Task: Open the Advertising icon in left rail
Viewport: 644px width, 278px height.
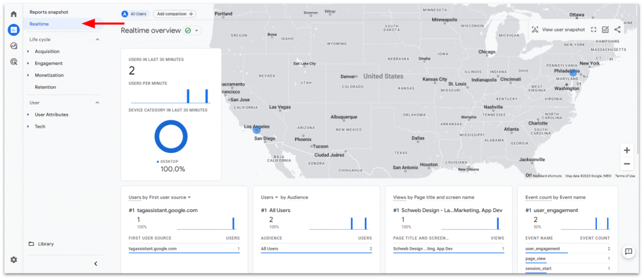Action: click(13, 62)
